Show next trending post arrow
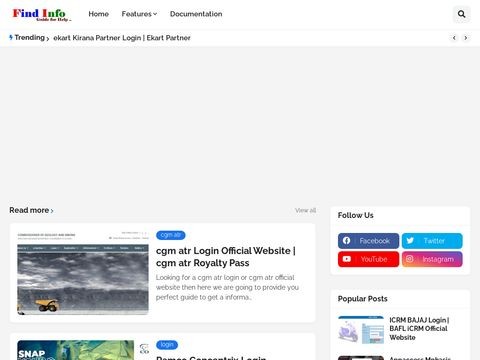This screenshot has height=360, width=480. pos(466,38)
